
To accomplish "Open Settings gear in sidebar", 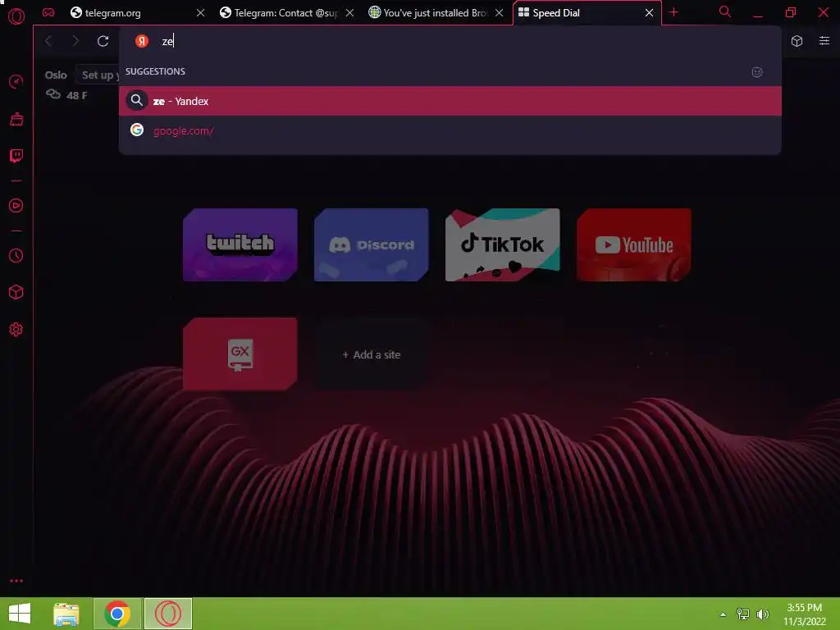I will [x=16, y=330].
